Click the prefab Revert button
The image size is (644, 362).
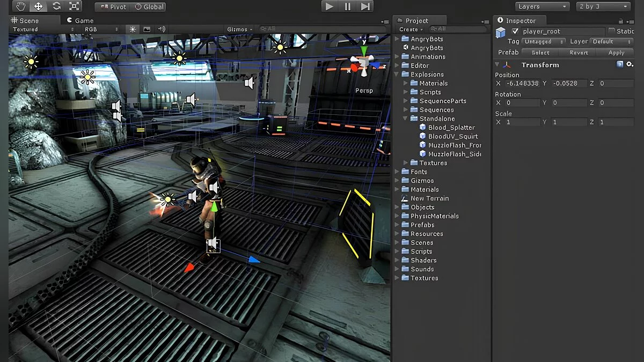(x=579, y=53)
